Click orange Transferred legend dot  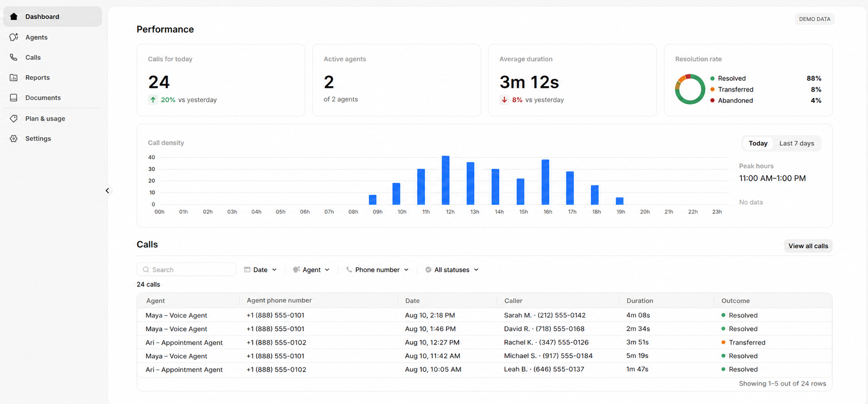click(x=712, y=89)
